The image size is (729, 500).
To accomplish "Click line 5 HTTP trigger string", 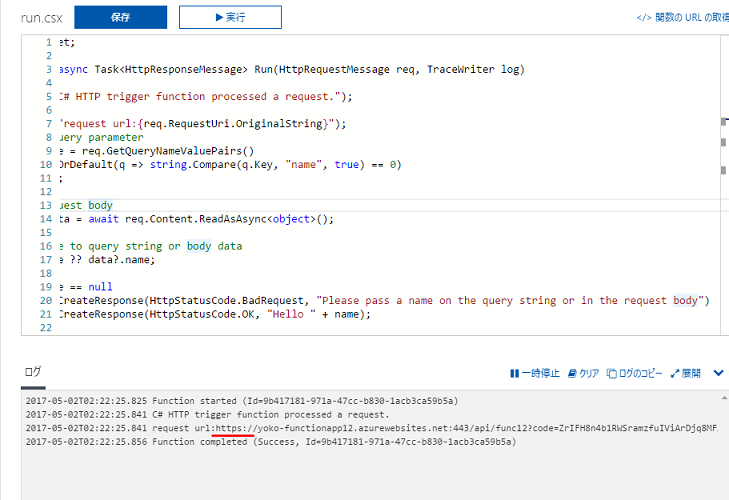I will click(x=205, y=96).
